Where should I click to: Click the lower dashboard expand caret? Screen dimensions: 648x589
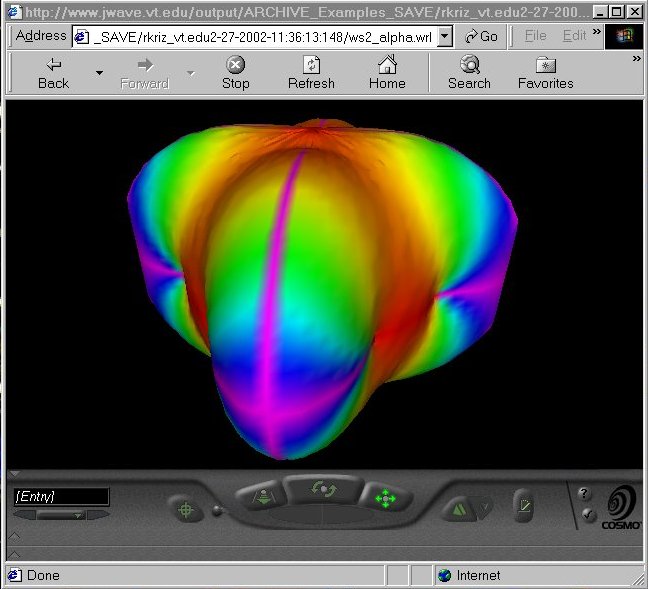tap(15, 554)
